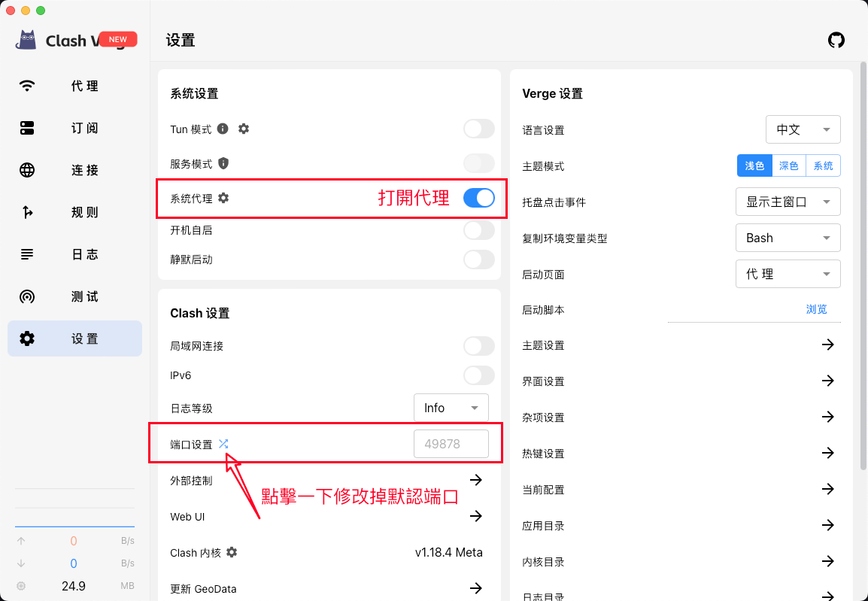
Task: Open the GitHub repository icon
Action: point(836,41)
